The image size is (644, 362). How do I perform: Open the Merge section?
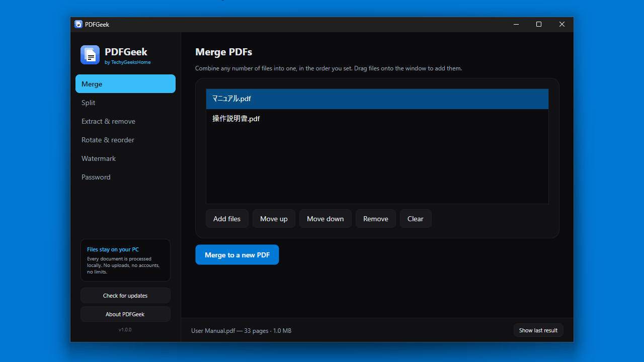click(x=125, y=84)
